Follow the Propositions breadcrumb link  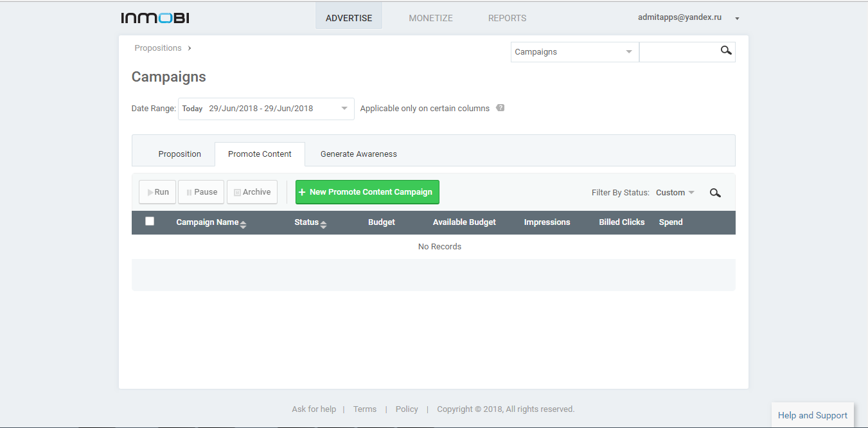158,48
